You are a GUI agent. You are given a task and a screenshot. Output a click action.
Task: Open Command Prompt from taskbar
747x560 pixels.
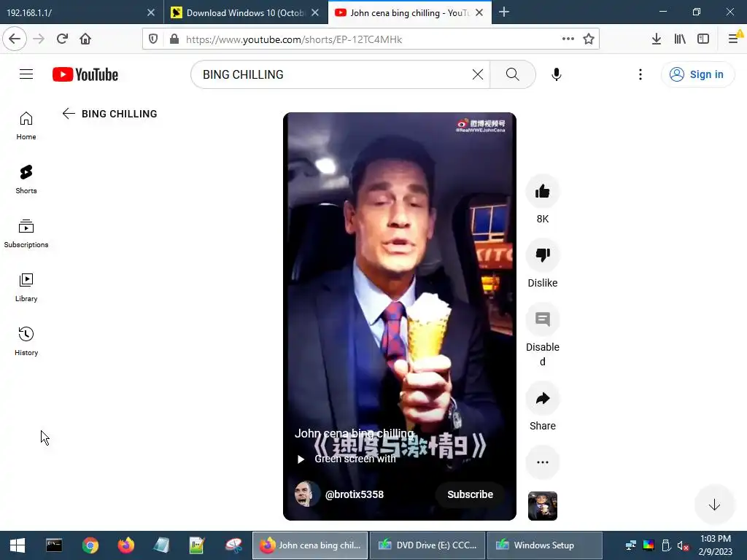pyautogui.click(x=54, y=545)
